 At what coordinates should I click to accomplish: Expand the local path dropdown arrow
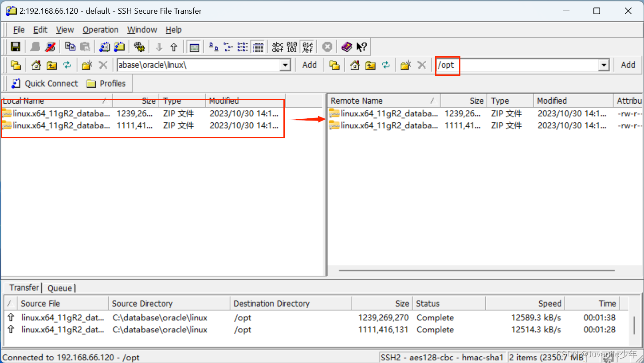pyautogui.click(x=285, y=65)
